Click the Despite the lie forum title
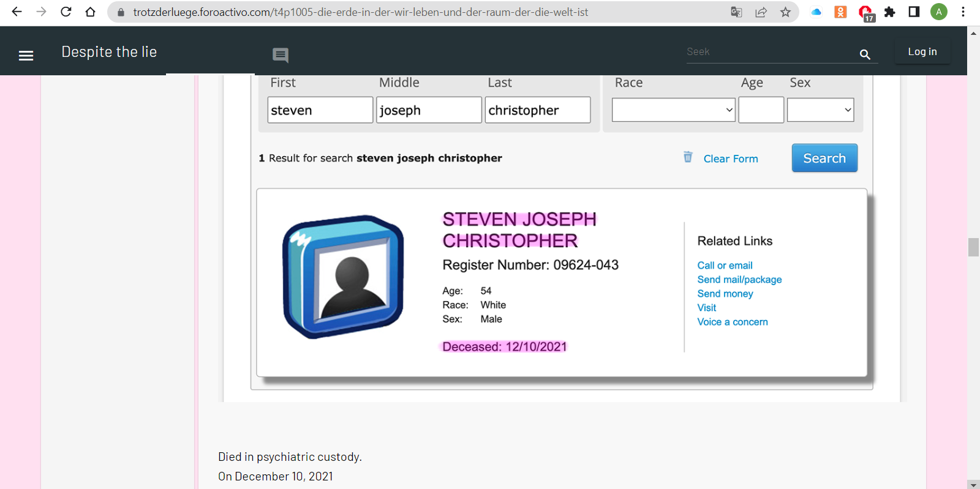 pos(109,52)
